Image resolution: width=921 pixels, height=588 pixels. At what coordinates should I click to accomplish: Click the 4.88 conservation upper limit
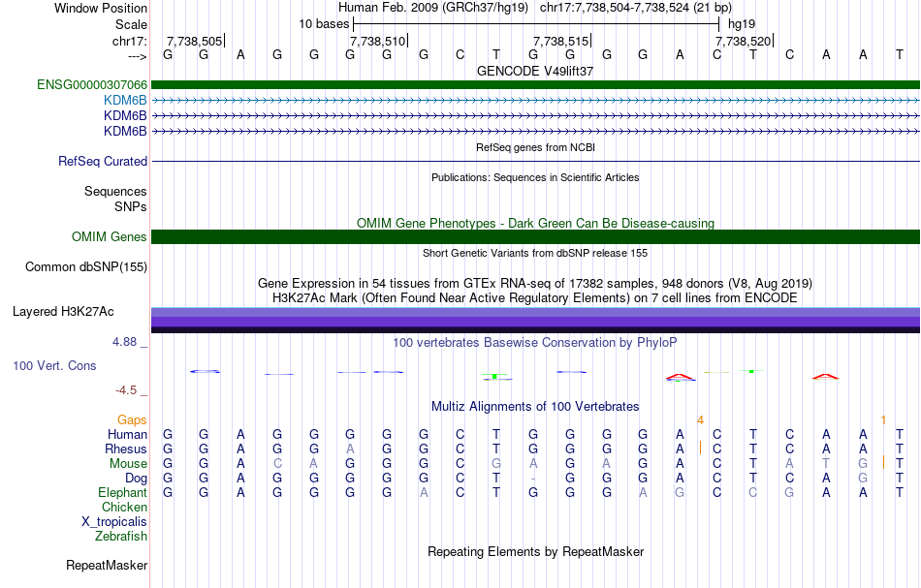click(x=124, y=342)
